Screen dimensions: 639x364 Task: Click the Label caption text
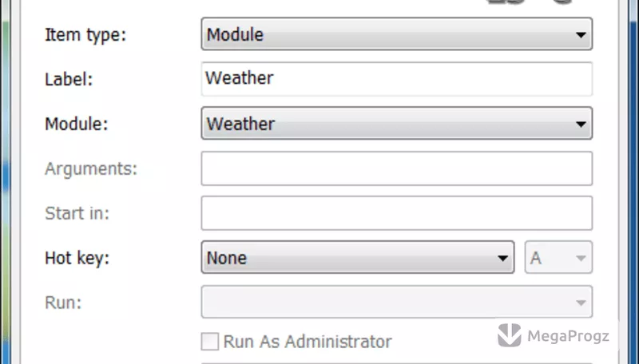pos(69,79)
